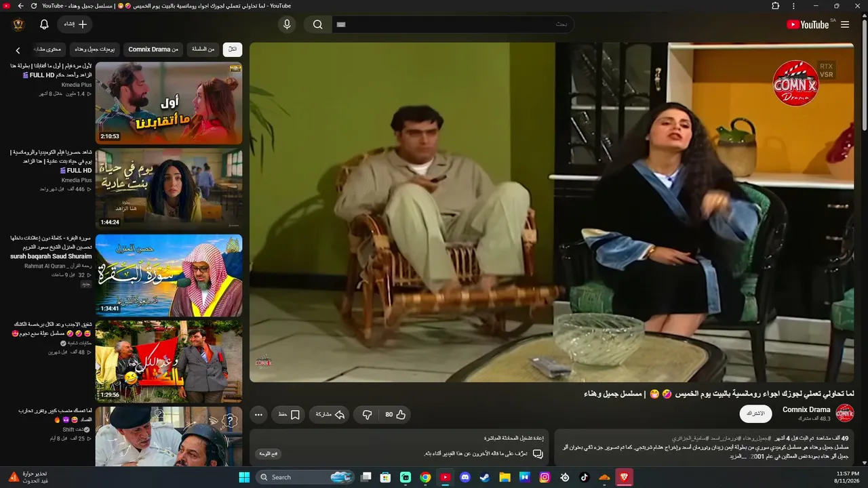Select the من Comnix Drama chip
The width and height of the screenshot is (868, 488).
pyautogui.click(x=153, y=49)
